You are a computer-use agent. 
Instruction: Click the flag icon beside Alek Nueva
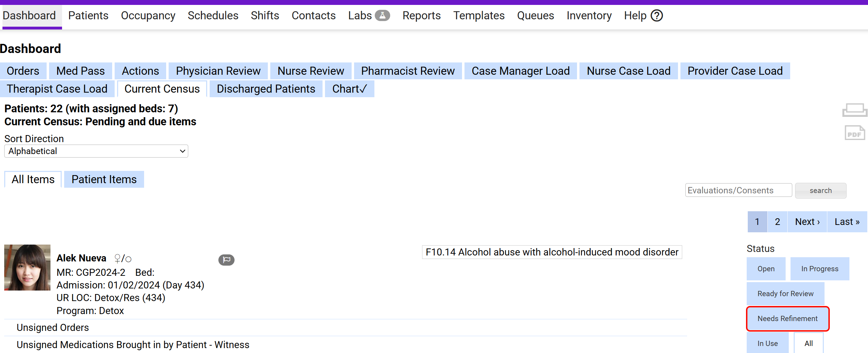[x=226, y=260]
